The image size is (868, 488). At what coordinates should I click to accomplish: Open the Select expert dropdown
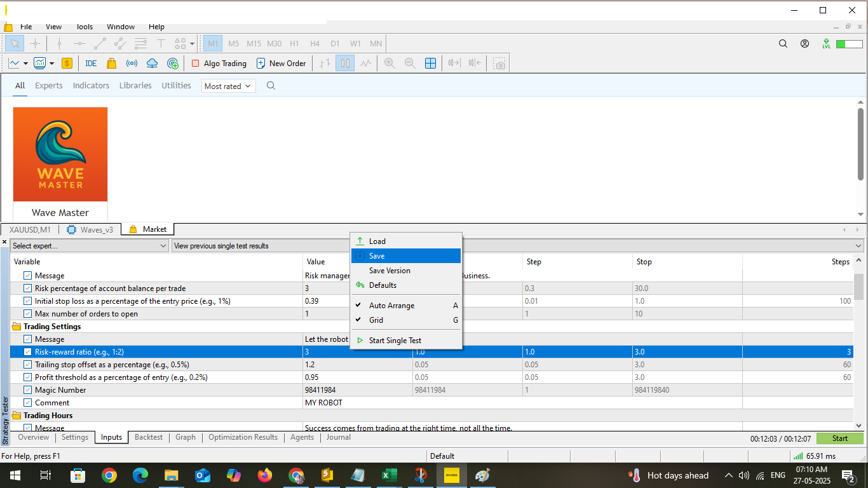pyautogui.click(x=90, y=246)
